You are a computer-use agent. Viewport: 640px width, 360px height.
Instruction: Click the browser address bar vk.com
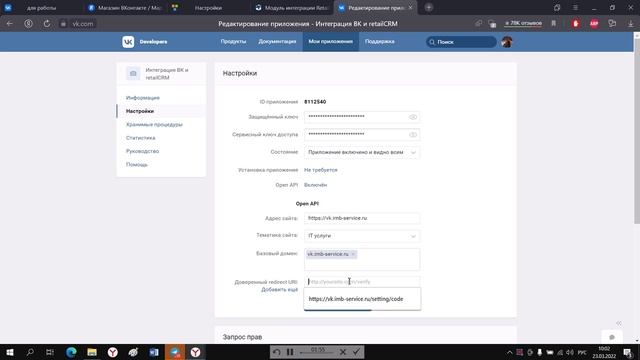(83, 24)
